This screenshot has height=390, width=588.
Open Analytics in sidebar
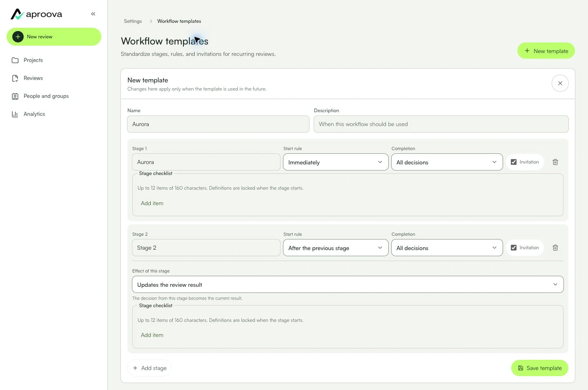(54, 114)
